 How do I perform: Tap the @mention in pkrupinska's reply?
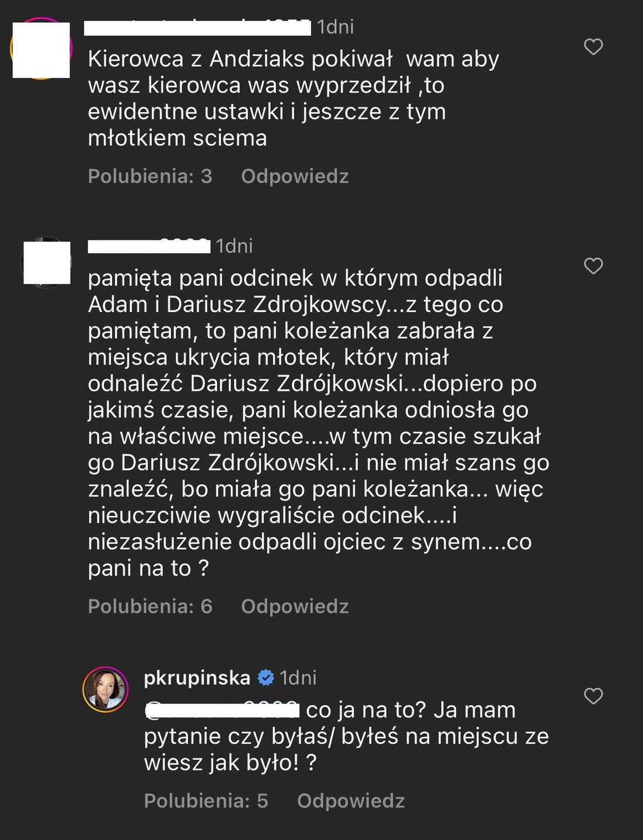pos(222,710)
